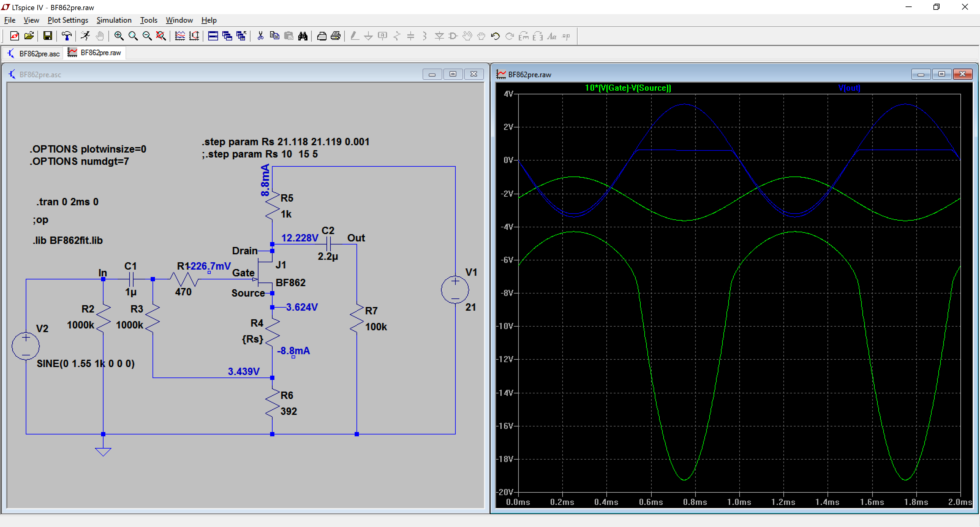Maximize the BF862pre.asc schematic window
The image size is (980, 527).
pyautogui.click(x=453, y=74)
